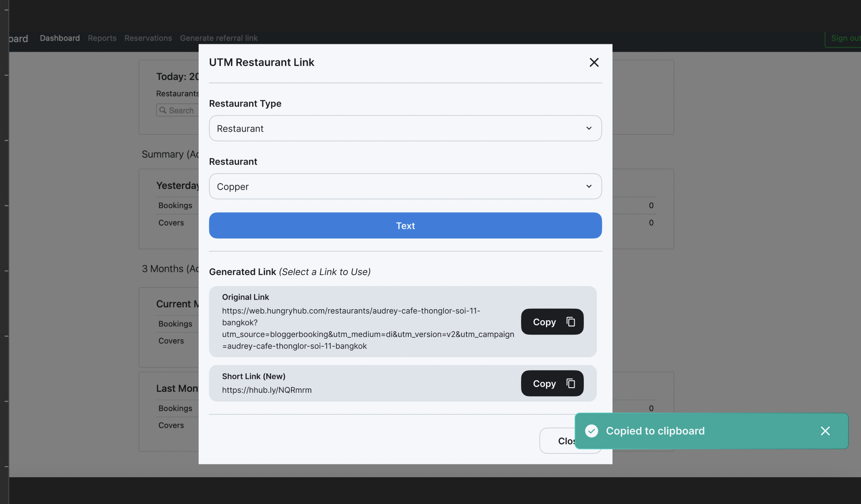Click the search magnifier icon
Image resolution: width=861 pixels, height=504 pixels.
[x=163, y=110]
